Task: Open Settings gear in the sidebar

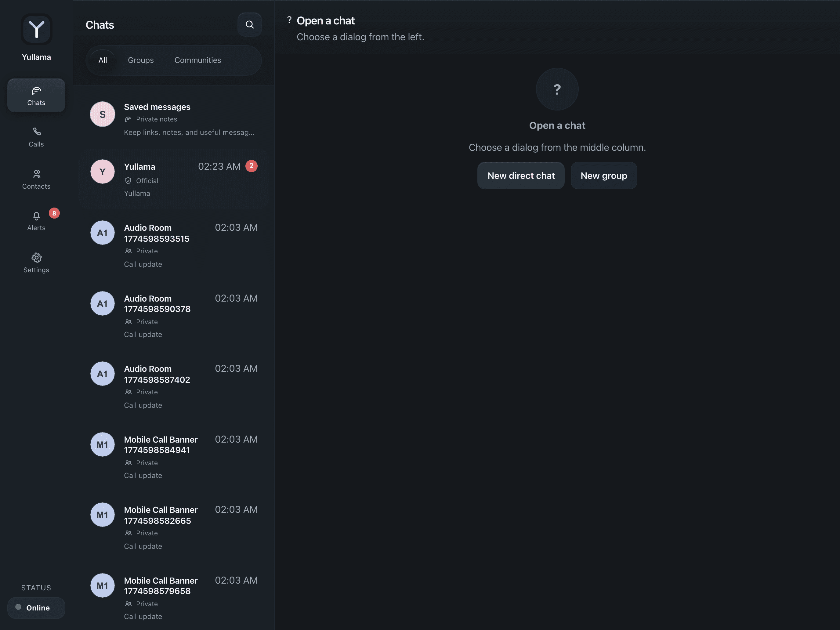Action: coord(36,262)
